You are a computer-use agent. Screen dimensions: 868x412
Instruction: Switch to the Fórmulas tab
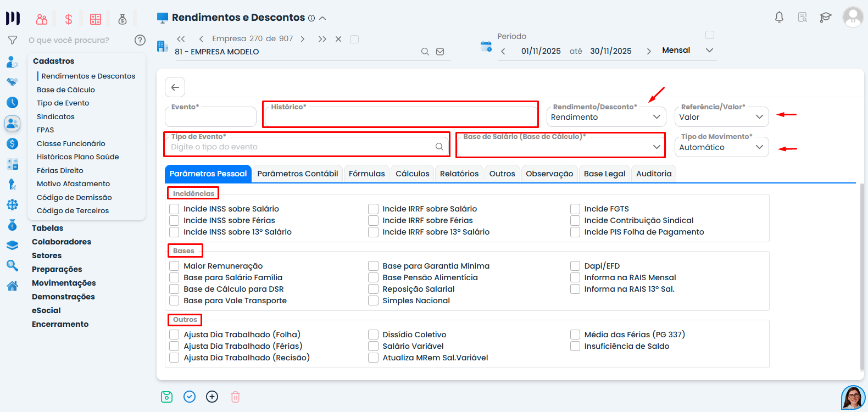tap(366, 174)
